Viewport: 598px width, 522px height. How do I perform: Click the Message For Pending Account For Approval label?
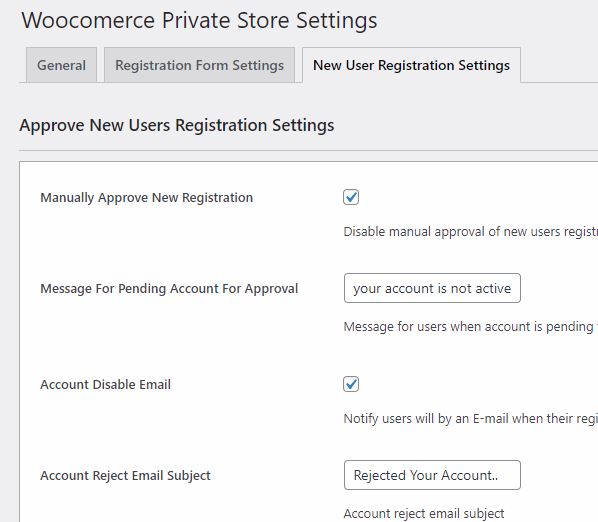[169, 289]
